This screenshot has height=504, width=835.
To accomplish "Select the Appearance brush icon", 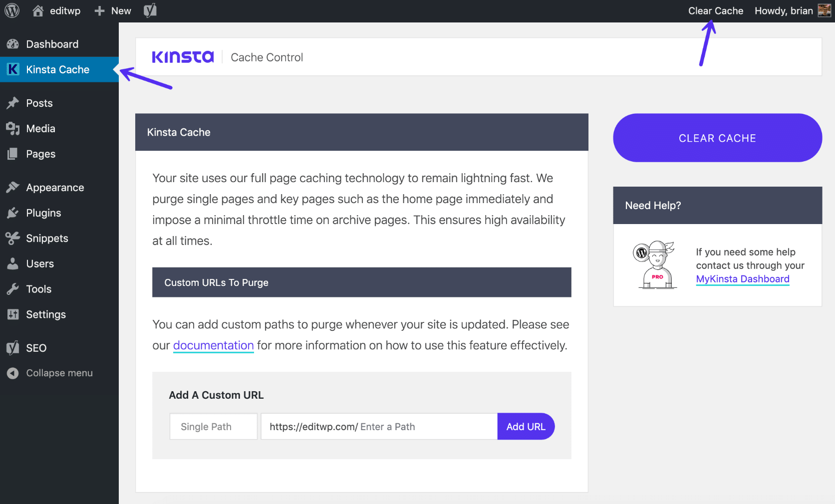I will coord(12,187).
